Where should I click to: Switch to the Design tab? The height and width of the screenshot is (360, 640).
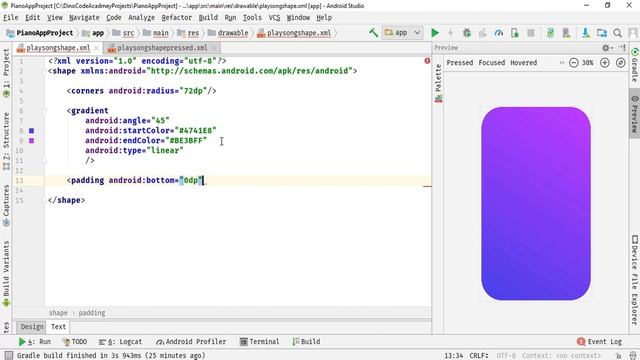[32, 327]
